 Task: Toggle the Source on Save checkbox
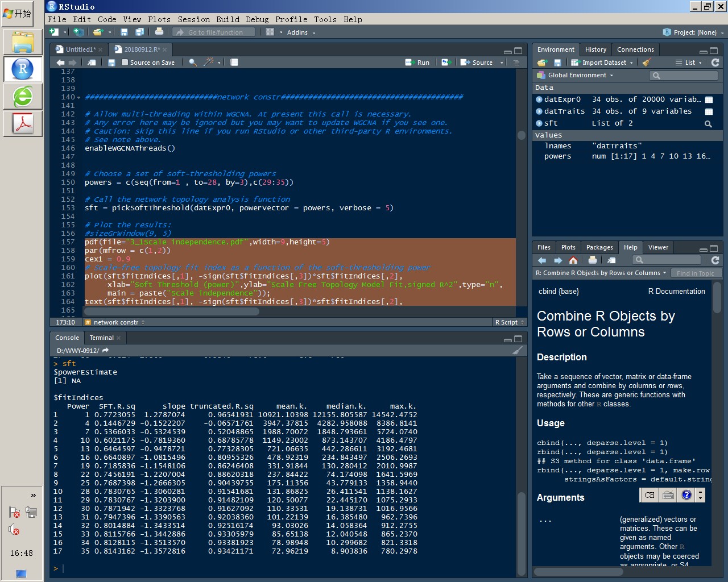point(125,63)
